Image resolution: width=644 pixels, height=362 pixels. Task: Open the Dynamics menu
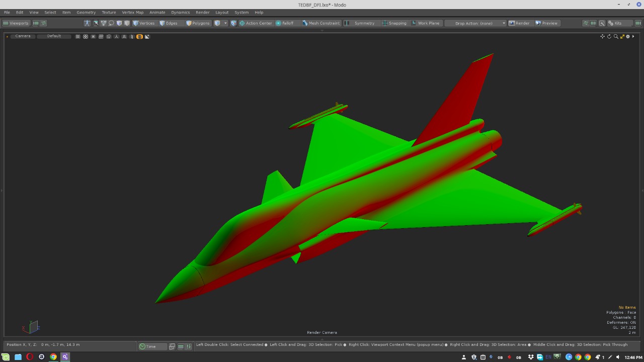coord(181,12)
